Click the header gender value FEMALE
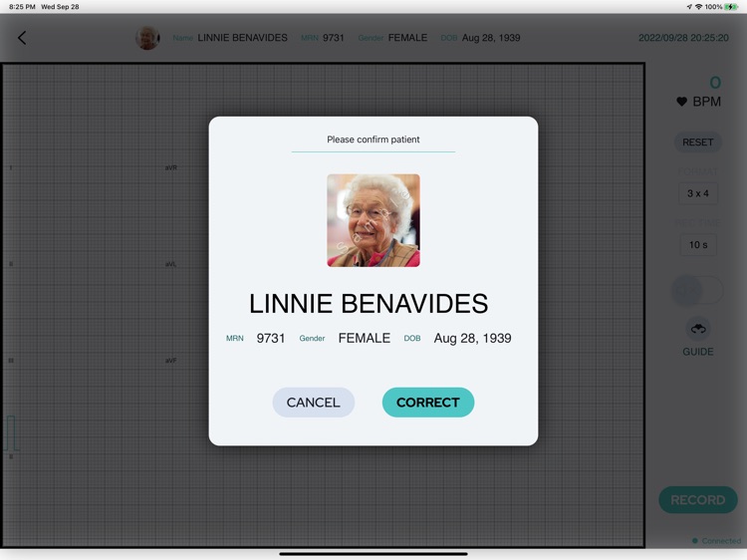The height and width of the screenshot is (560, 747). 407,38
